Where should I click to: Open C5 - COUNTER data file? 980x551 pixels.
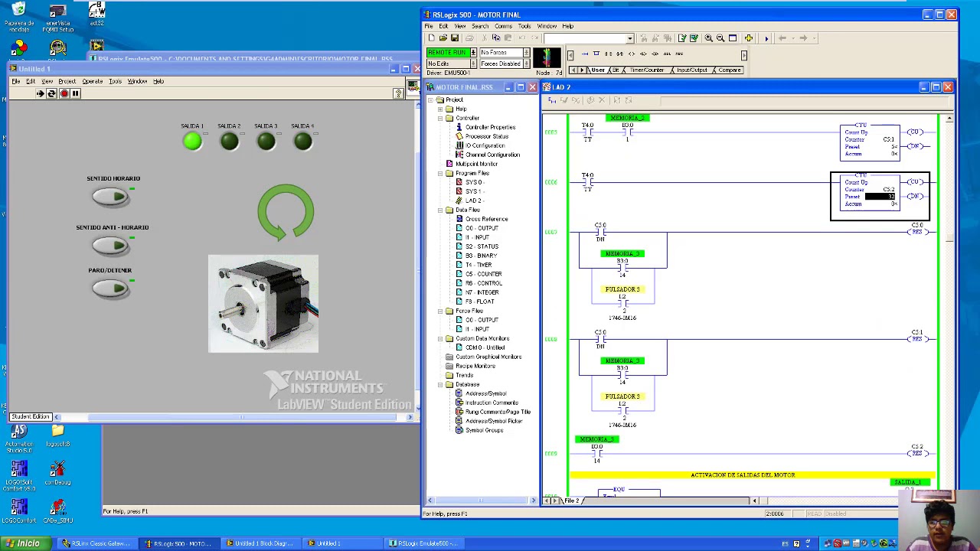483,274
